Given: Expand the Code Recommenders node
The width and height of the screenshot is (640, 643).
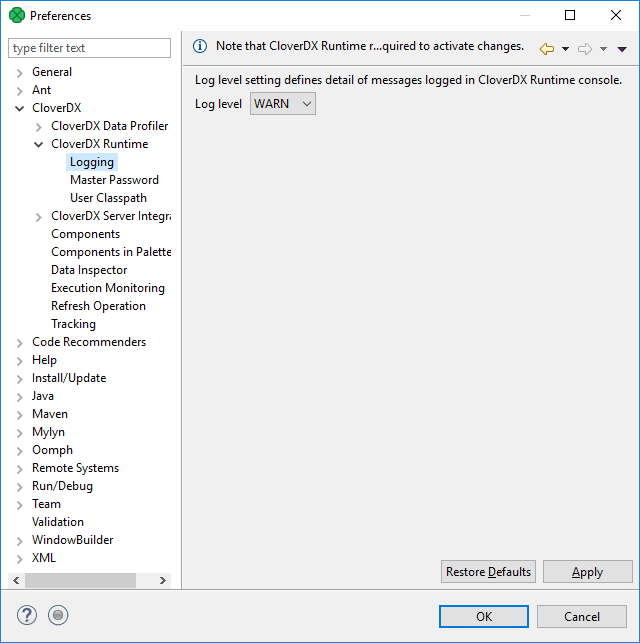Looking at the screenshot, I should pos(20,343).
